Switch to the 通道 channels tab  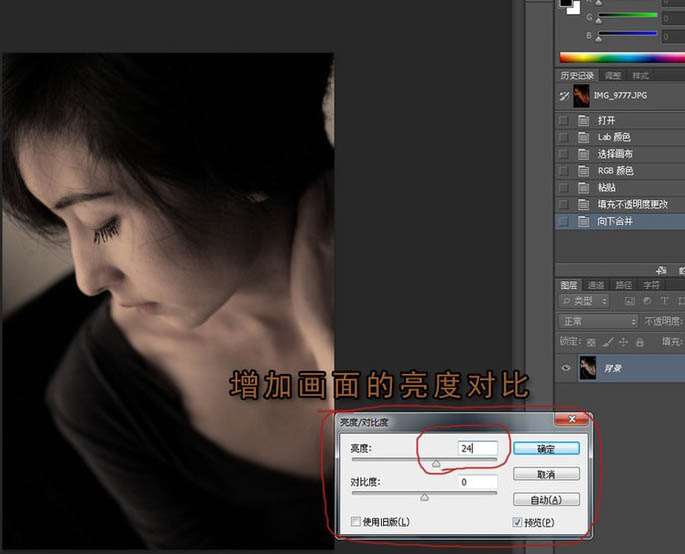596,284
